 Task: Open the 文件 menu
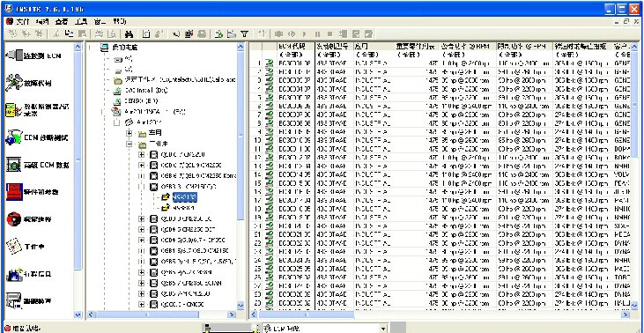pos(22,21)
